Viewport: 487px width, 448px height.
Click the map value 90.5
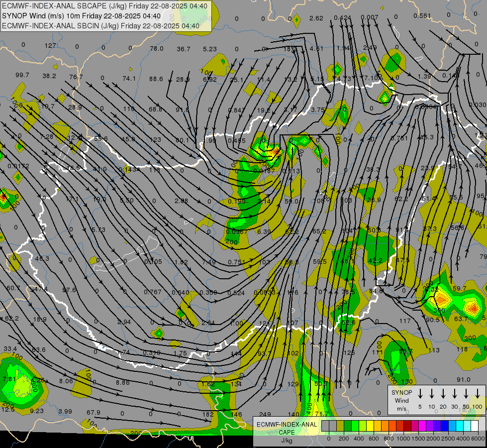coord(433,320)
